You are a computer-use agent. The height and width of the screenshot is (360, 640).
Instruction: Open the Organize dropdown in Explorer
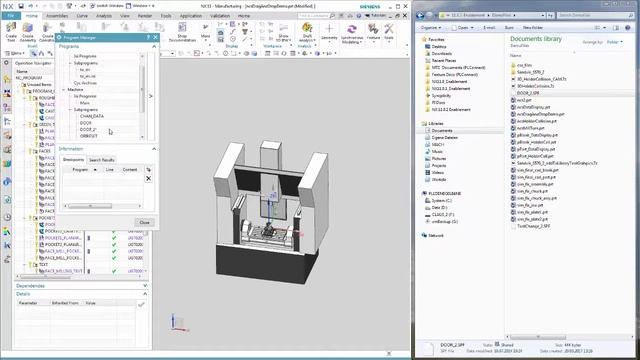[x=431, y=27]
